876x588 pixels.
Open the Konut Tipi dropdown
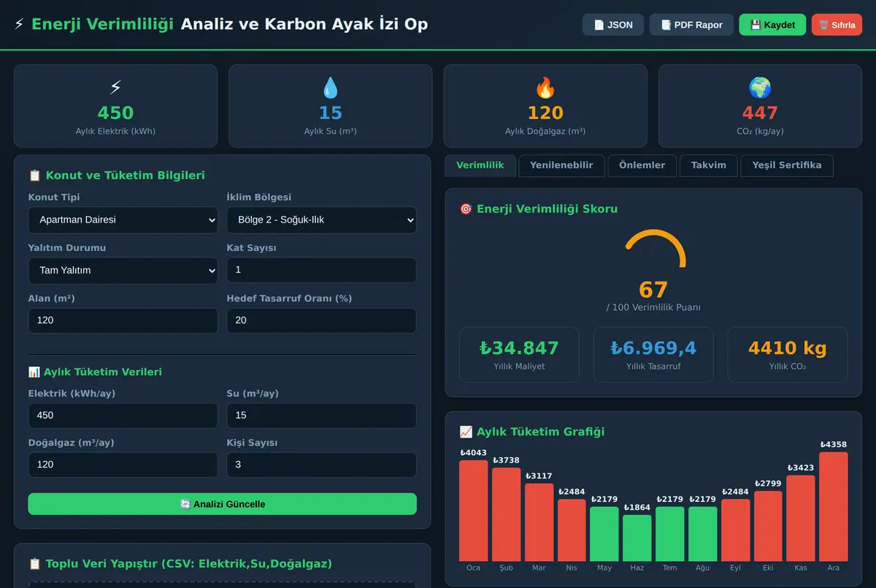pyautogui.click(x=123, y=220)
